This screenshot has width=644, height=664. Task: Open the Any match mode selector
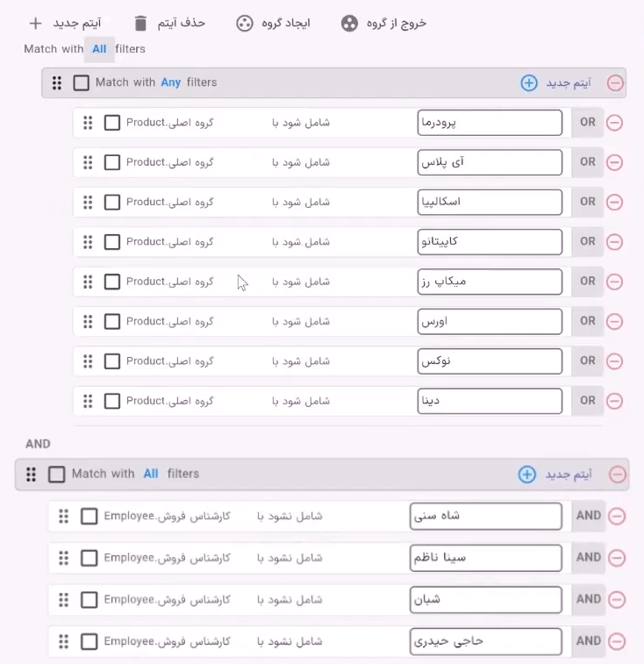(x=171, y=82)
